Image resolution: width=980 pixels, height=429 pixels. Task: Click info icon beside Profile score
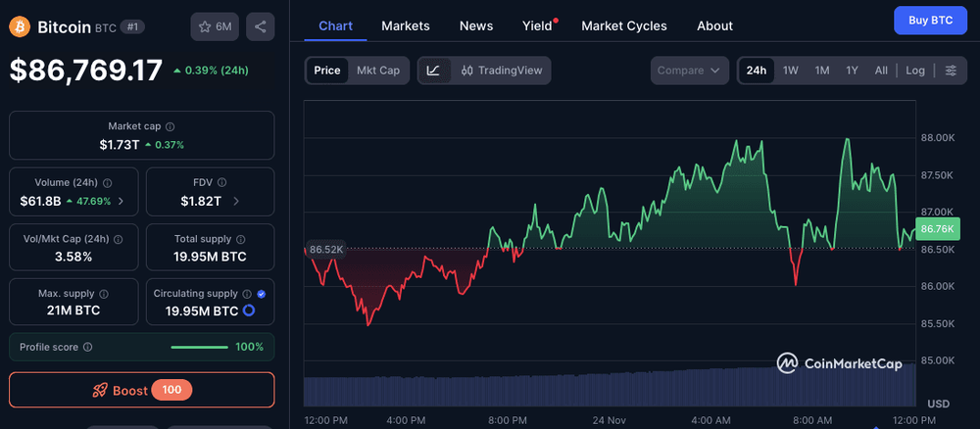88,347
